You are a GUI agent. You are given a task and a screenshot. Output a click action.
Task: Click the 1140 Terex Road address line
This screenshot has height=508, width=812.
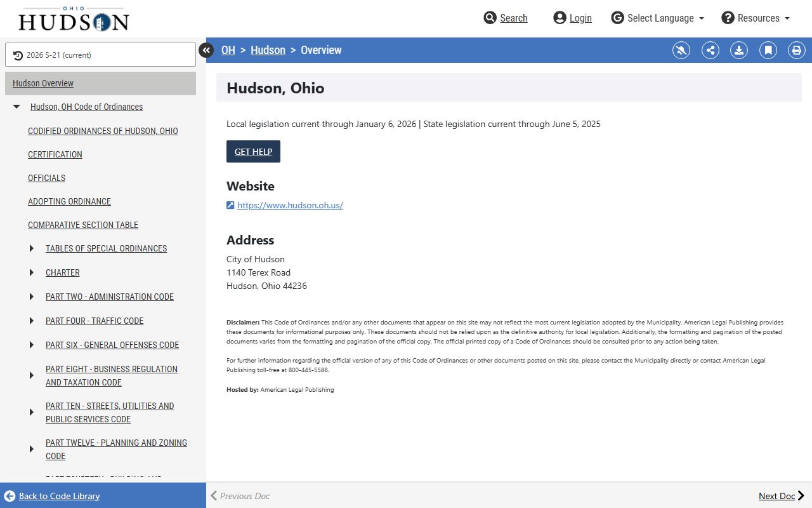[258, 272]
